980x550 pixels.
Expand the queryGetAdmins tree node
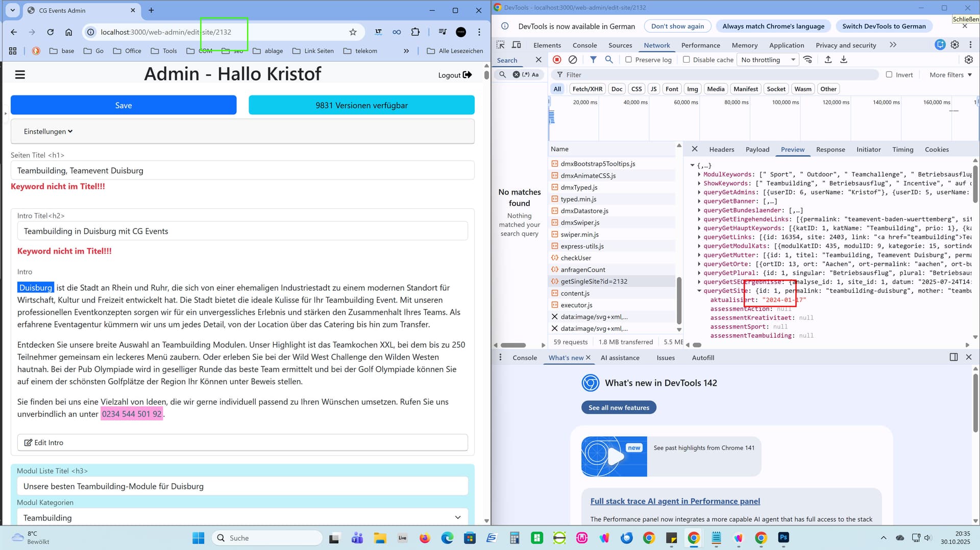[x=699, y=192]
